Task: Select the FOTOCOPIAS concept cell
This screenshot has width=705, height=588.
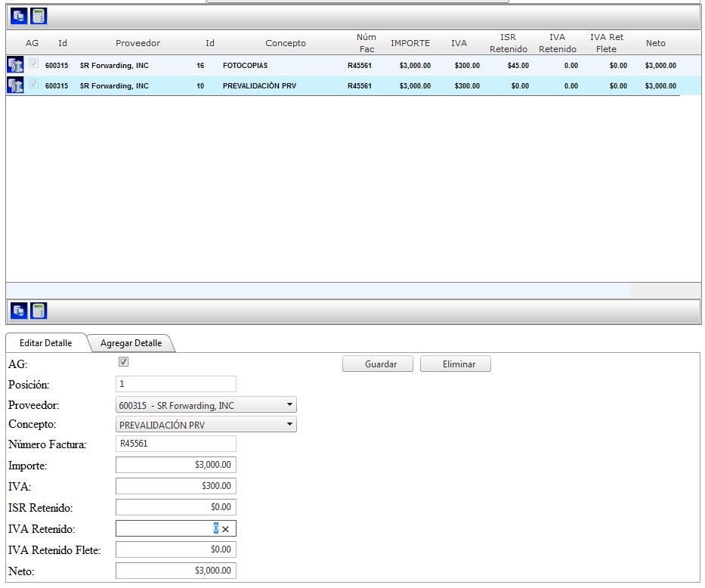Action: point(245,66)
